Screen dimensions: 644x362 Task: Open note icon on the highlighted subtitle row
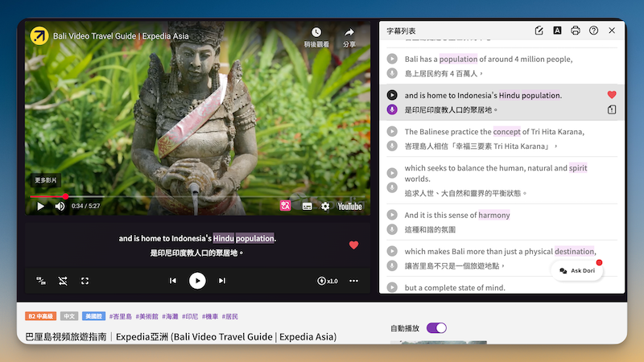pyautogui.click(x=612, y=109)
